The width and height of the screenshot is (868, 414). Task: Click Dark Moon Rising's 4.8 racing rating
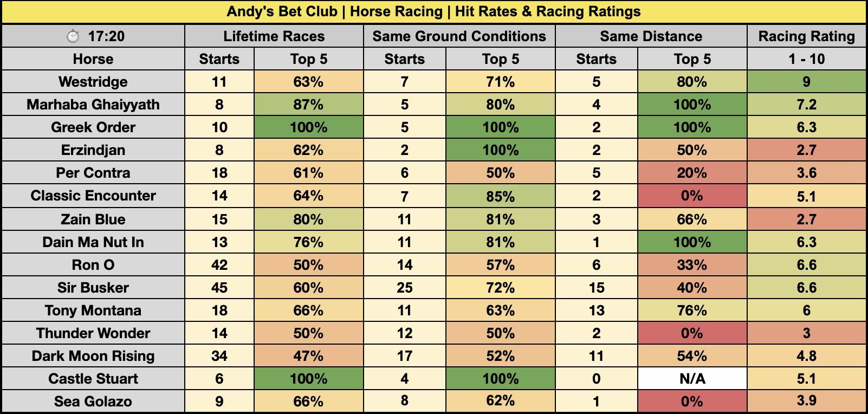[x=806, y=356]
